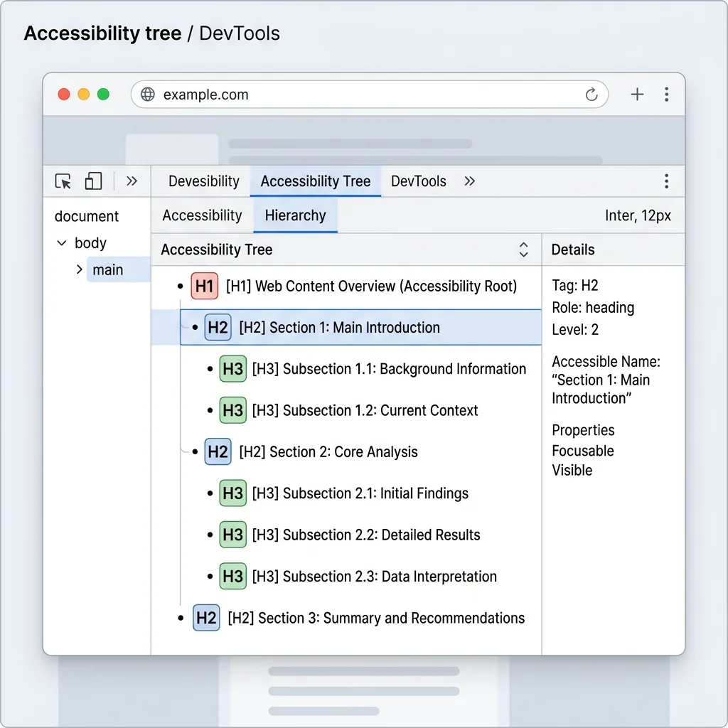
Task: Click H2 badge for Section 3
Action: pyautogui.click(x=206, y=618)
